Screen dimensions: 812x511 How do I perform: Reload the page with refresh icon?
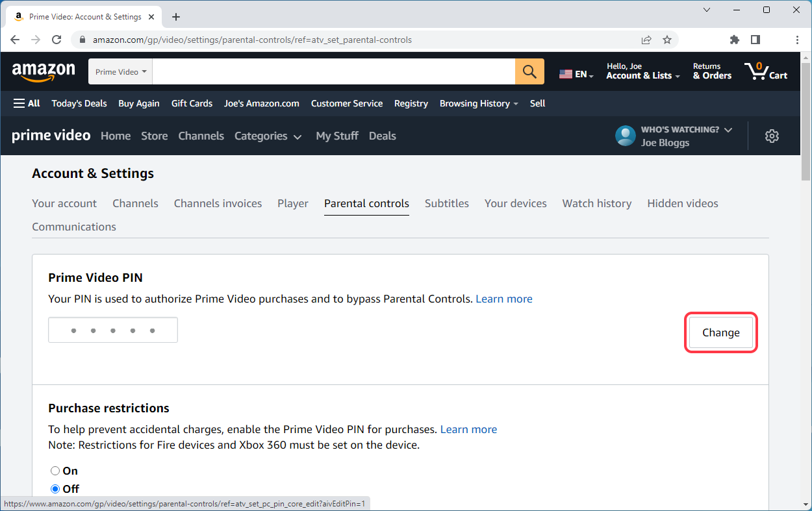pyautogui.click(x=57, y=40)
